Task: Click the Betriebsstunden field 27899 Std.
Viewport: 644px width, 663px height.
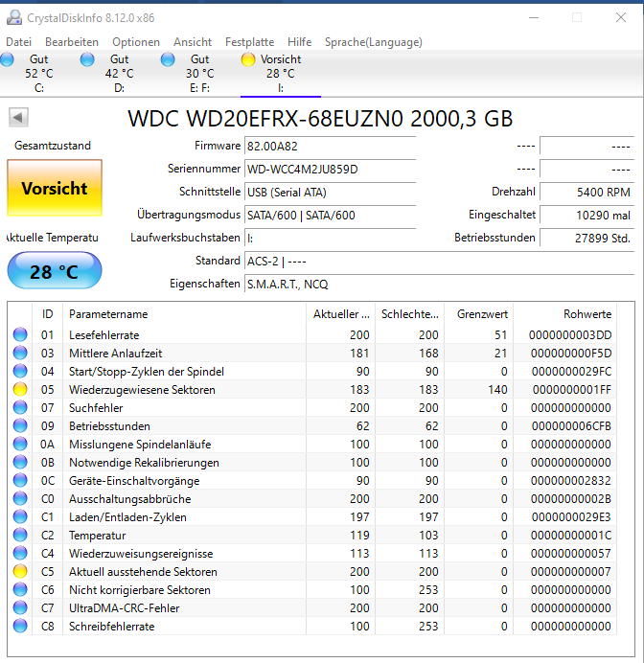Action: 587,238
